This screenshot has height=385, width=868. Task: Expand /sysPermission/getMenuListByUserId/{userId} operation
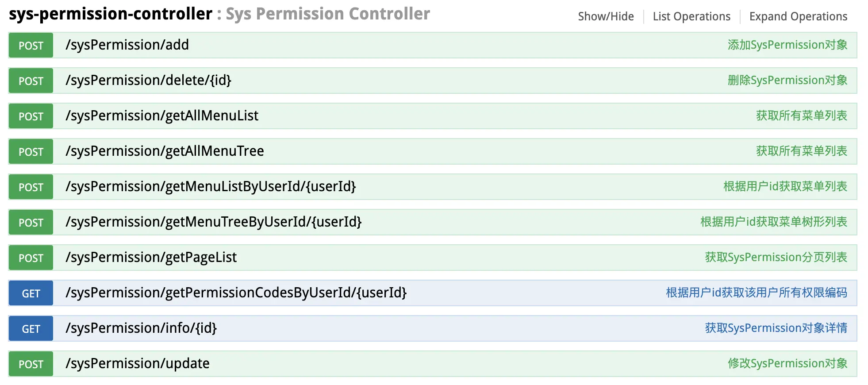click(x=211, y=187)
